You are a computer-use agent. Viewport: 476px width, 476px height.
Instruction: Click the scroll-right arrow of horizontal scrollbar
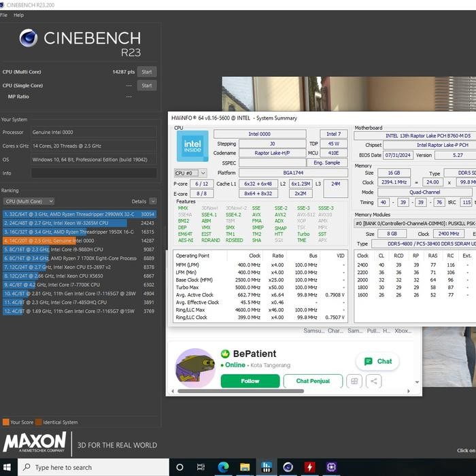(x=408, y=391)
